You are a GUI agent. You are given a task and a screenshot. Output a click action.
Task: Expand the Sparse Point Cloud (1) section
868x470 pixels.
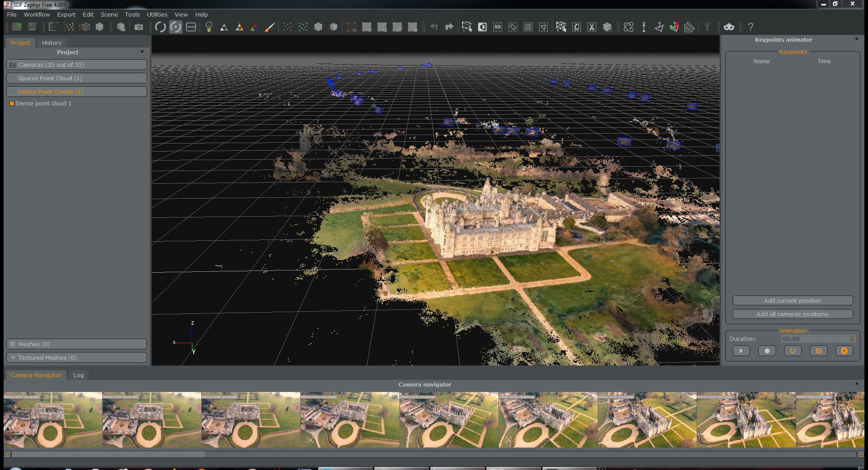tap(77, 78)
